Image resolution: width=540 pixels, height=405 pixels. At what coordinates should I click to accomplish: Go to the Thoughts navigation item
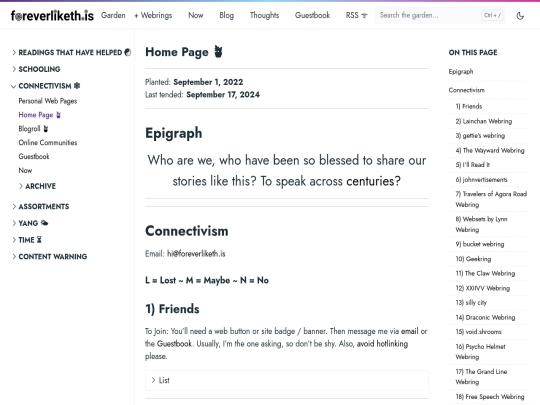(264, 15)
